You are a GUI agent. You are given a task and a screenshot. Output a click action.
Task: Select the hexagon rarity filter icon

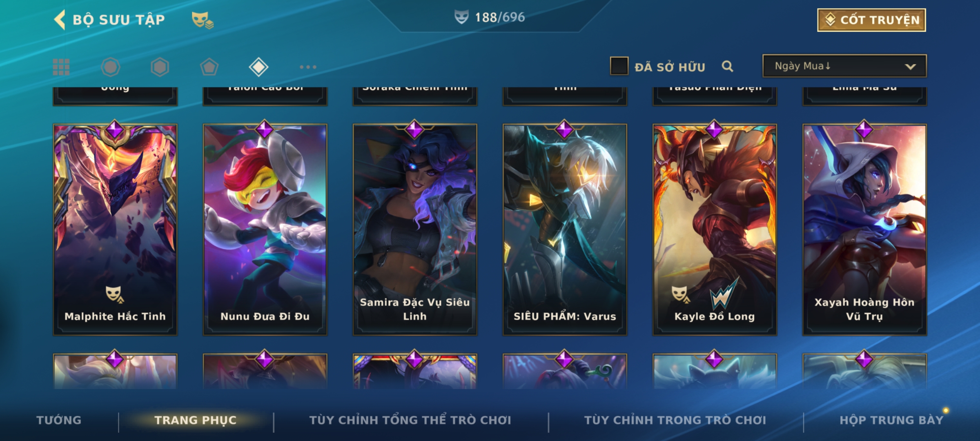coord(160,67)
